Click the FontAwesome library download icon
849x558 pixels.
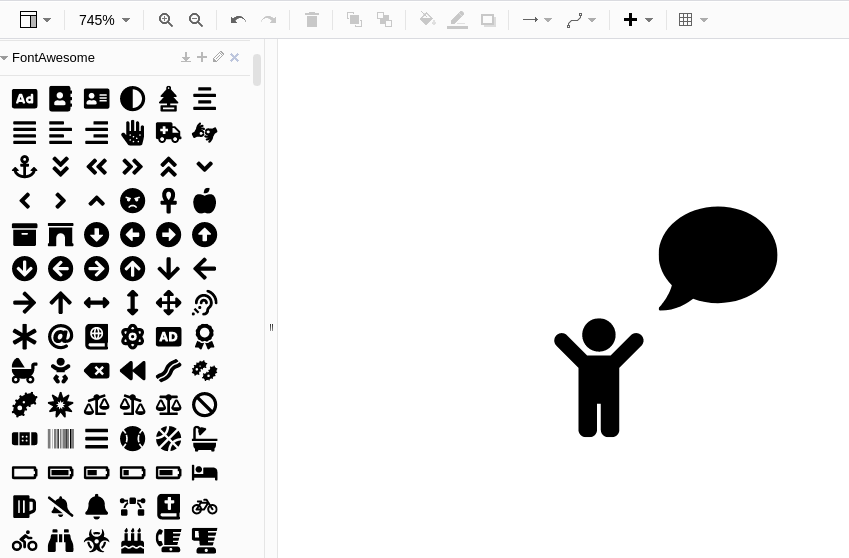pos(186,57)
